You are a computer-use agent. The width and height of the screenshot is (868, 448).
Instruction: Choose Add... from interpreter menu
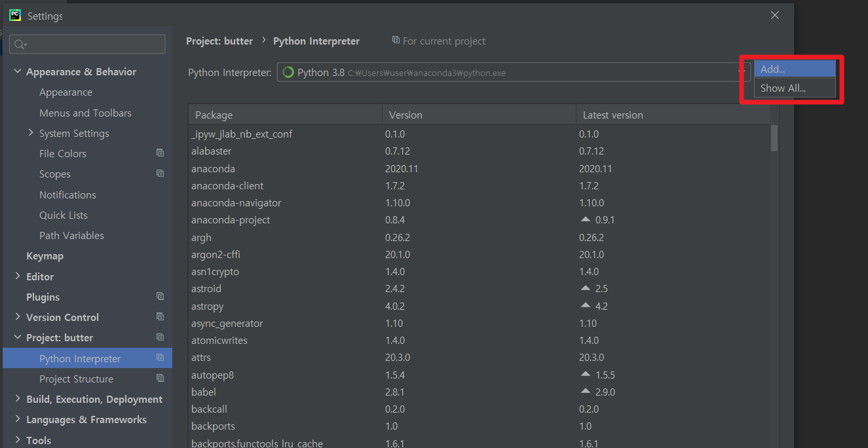[795, 69]
